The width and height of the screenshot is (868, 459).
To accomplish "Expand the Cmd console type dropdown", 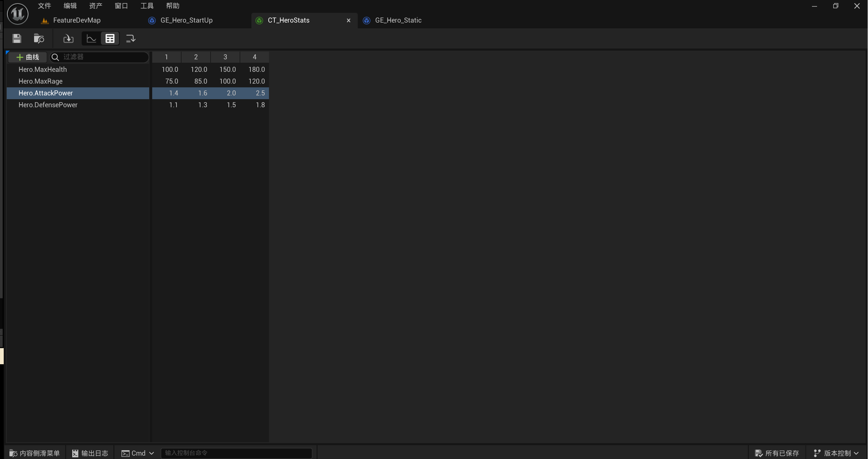I will point(137,453).
